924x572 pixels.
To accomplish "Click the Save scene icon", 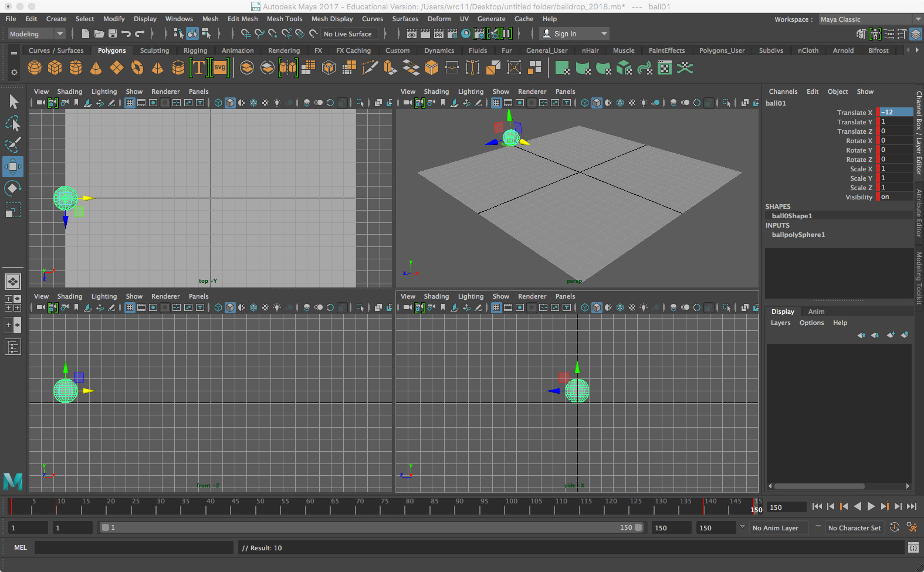I will [113, 34].
